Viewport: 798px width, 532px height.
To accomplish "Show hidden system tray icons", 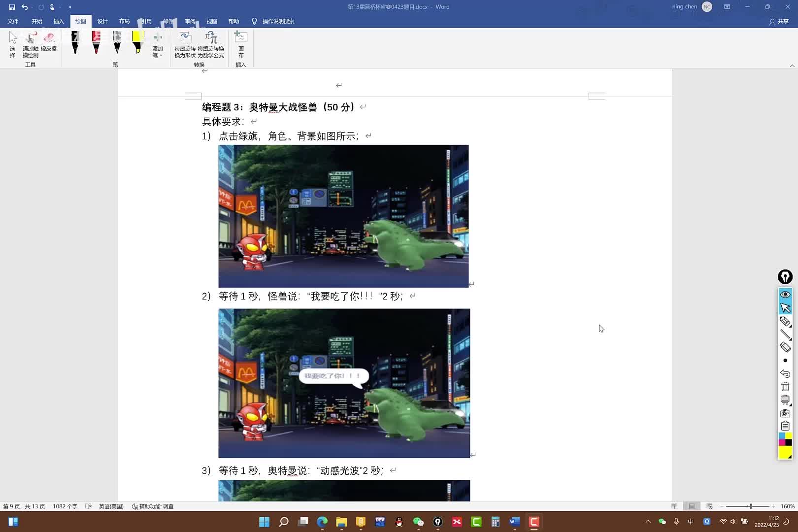I will coord(648,521).
